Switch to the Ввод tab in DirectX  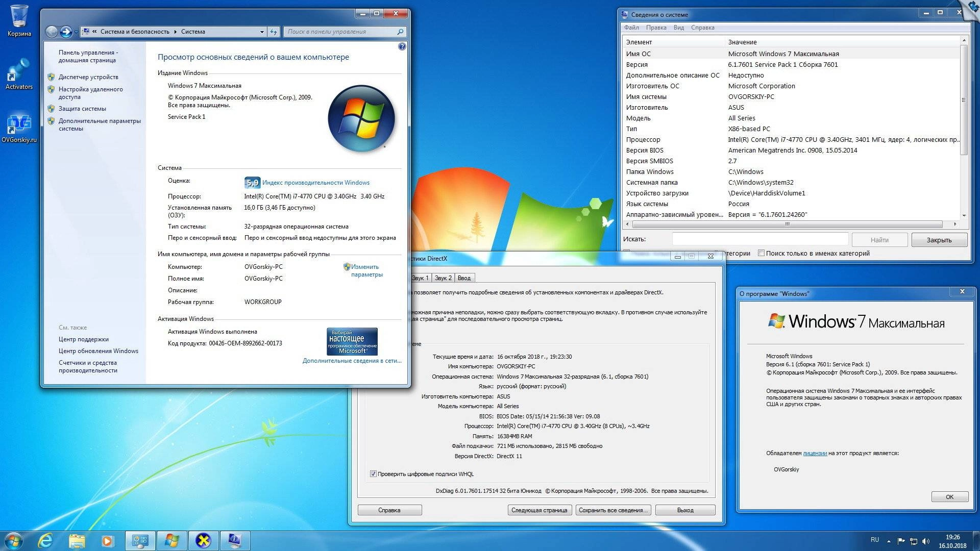464,278
